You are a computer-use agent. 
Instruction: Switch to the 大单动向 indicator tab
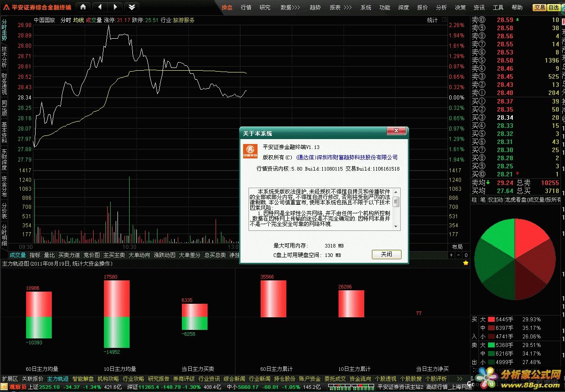140,255
